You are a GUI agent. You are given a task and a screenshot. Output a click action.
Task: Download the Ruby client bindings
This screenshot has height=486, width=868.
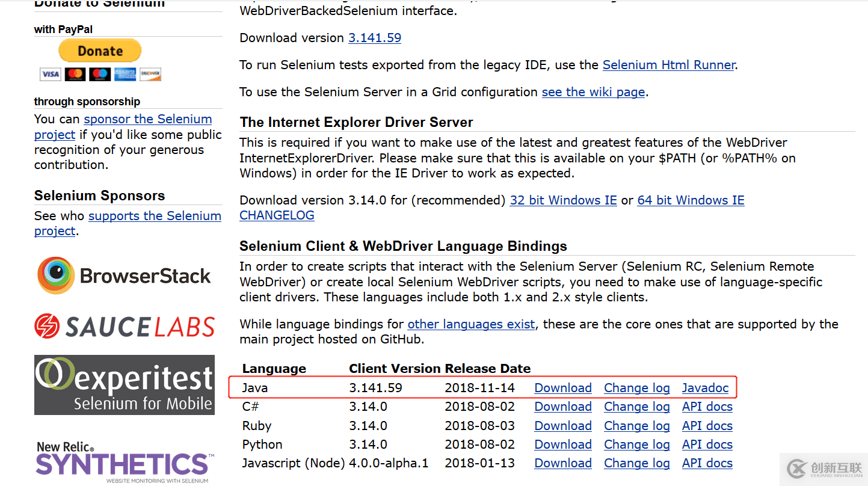[x=562, y=426]
